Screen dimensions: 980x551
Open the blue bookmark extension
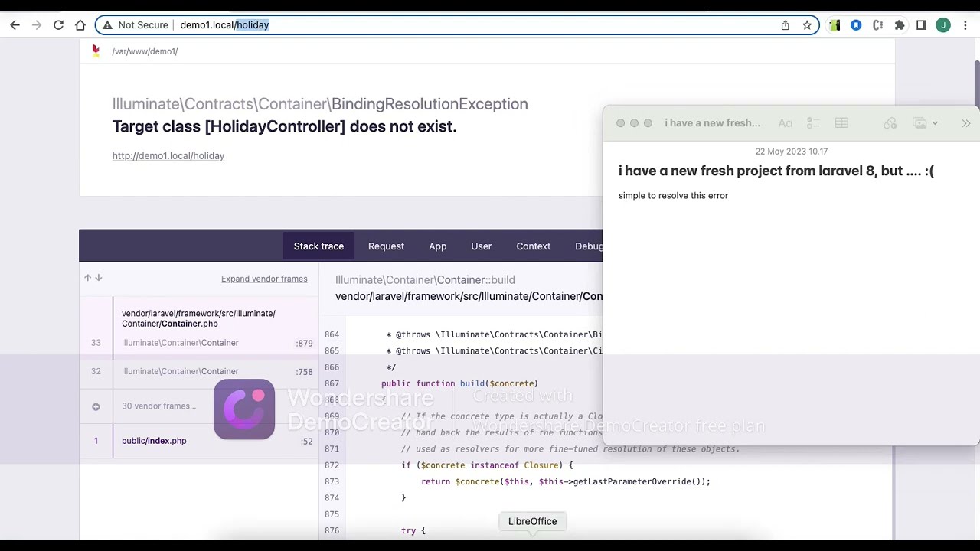(856, 25)
